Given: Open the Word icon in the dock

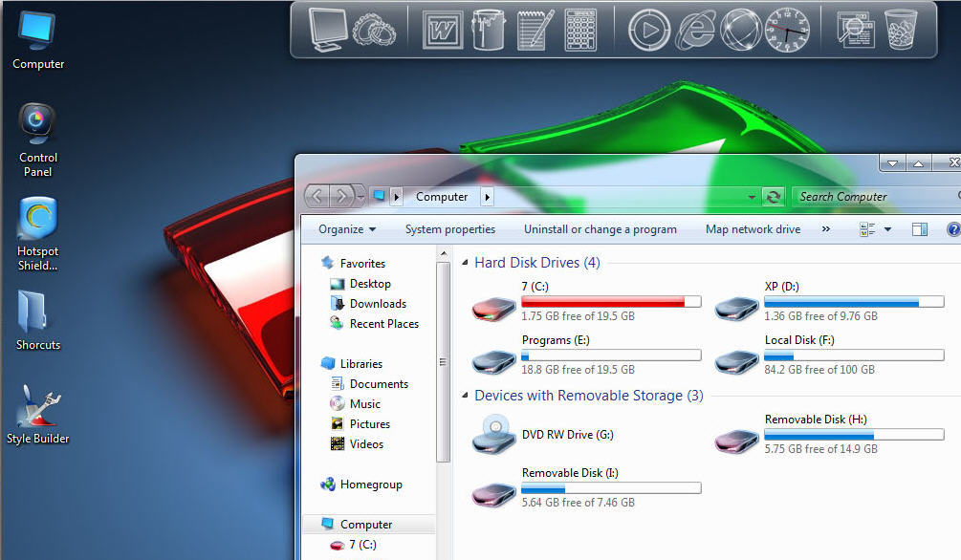Looking at the screenshot, I should tap(443, 30).
